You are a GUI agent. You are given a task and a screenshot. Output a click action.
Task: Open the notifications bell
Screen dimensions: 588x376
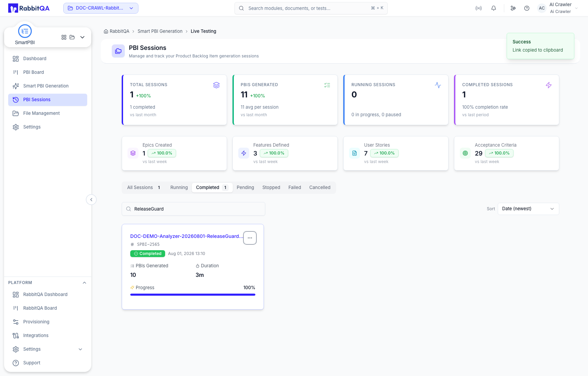tap(494, 8)
